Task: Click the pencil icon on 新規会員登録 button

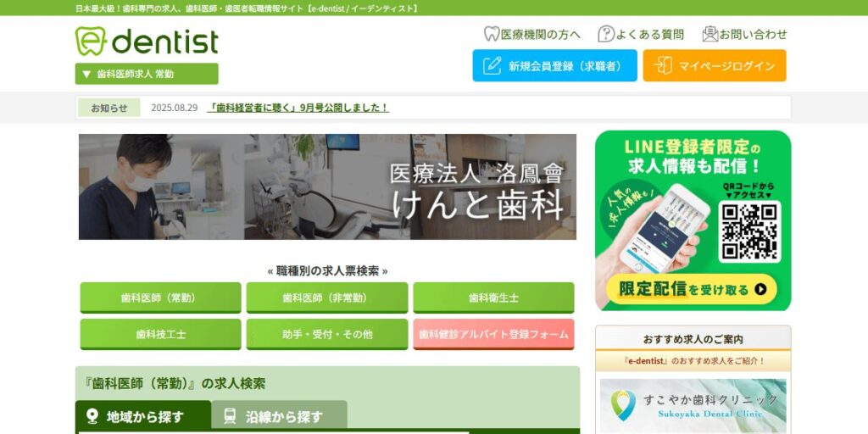Action: tap(492, 66)
